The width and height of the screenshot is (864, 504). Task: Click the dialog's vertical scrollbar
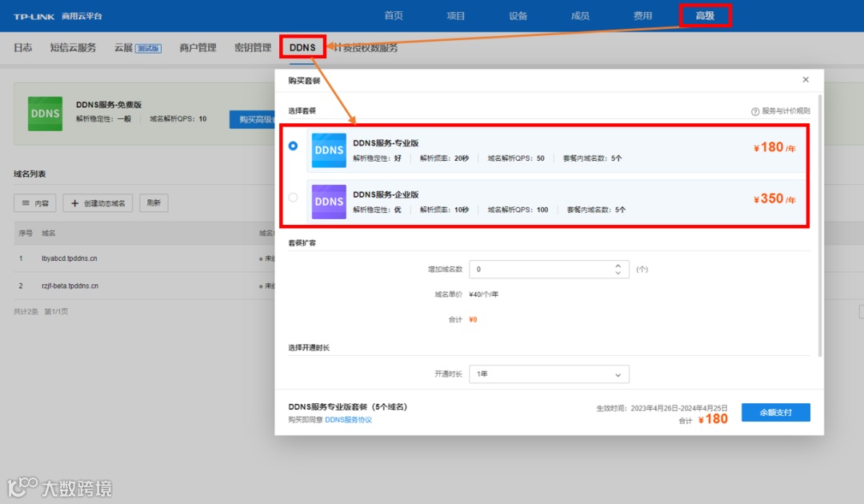(x=820, y=226)
